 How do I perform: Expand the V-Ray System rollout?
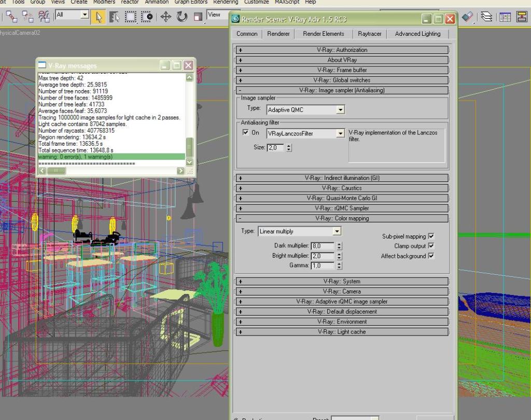click(x=342, y=282)
